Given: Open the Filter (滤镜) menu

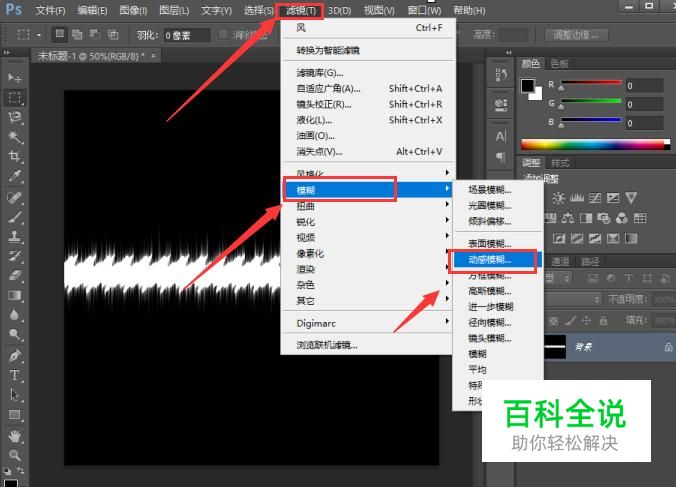Looking at the screenshot, I should tap(300, 10).
